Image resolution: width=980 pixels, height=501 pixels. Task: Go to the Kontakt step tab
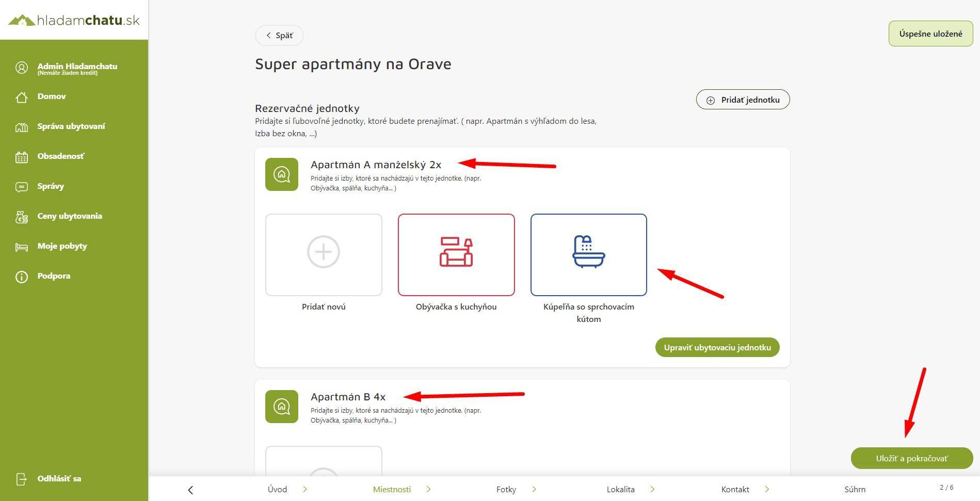click(x=735, y=490)
